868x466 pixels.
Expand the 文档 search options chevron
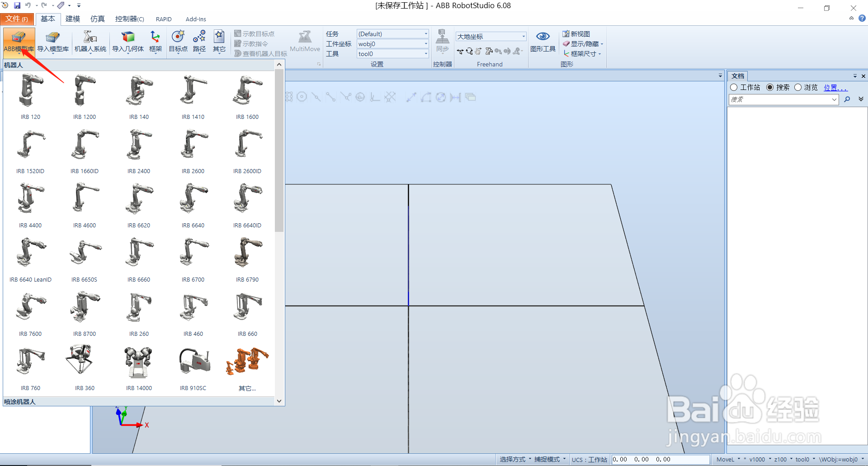(861, 99)
